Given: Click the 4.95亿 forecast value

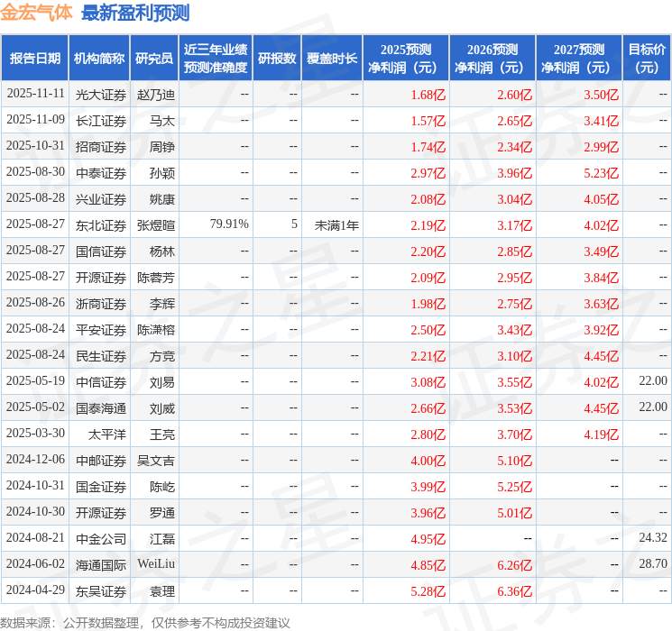Looking at the screenshot, I should [x=428, y=539].
